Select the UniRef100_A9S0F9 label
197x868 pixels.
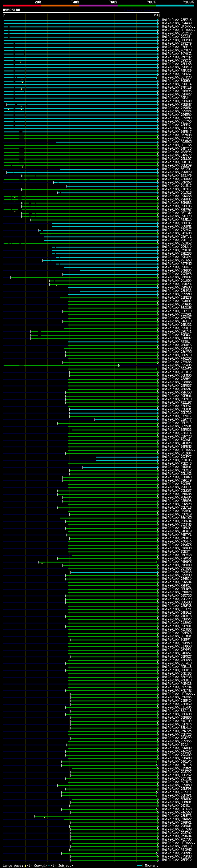click(x=177, y=369)
